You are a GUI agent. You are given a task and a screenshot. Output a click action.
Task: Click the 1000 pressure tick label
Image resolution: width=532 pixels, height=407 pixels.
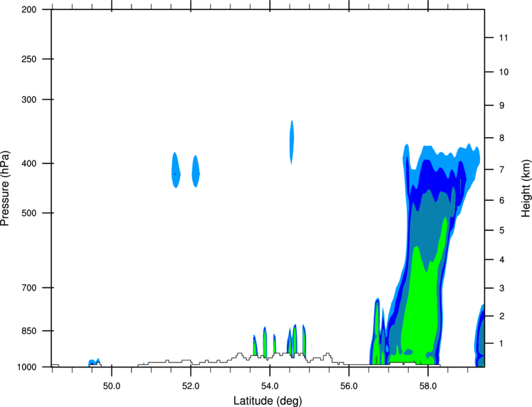click(x=27, y=367)
